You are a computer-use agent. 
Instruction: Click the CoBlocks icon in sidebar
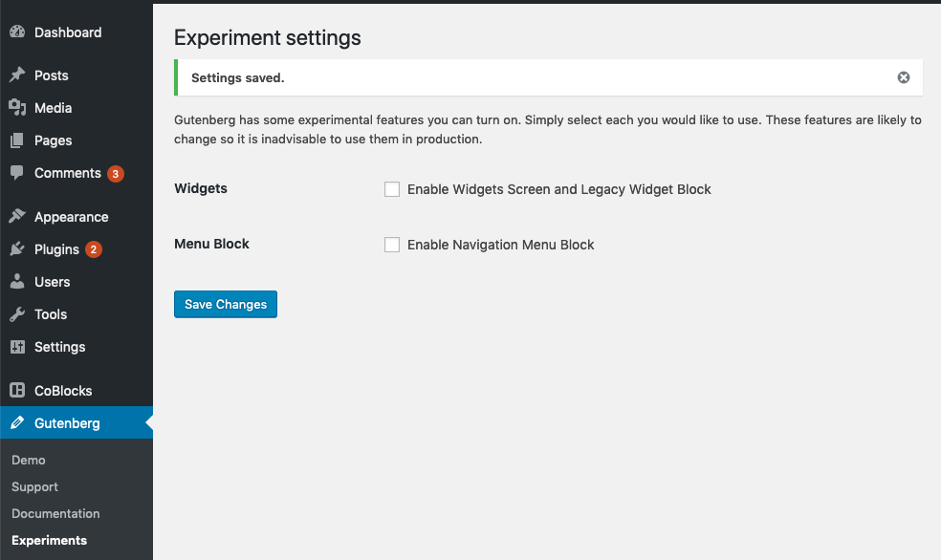17,390
